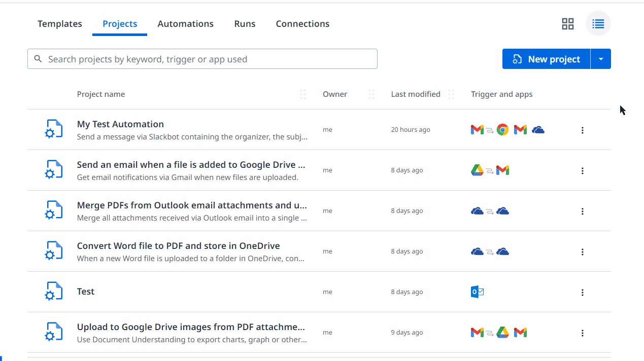Open more options for Send an email project
Image resolution: width=644 pixels, height=361 pixels.
point(582,171)
